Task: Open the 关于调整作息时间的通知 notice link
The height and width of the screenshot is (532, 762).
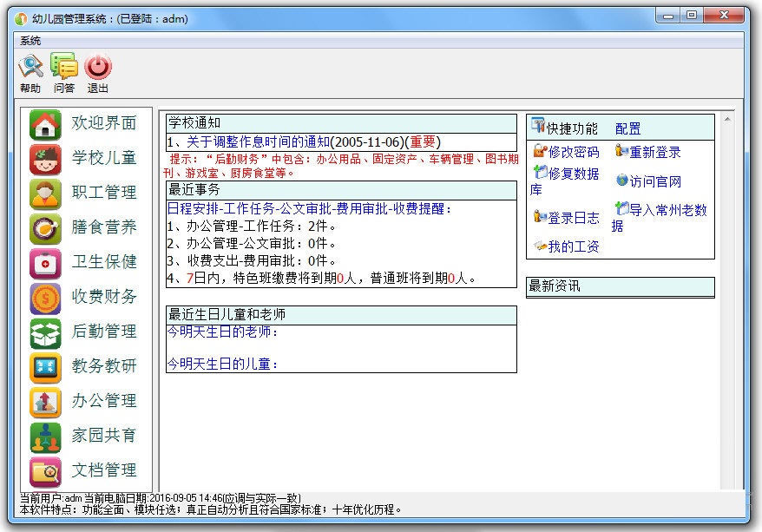Action: [x=258, y=141]
